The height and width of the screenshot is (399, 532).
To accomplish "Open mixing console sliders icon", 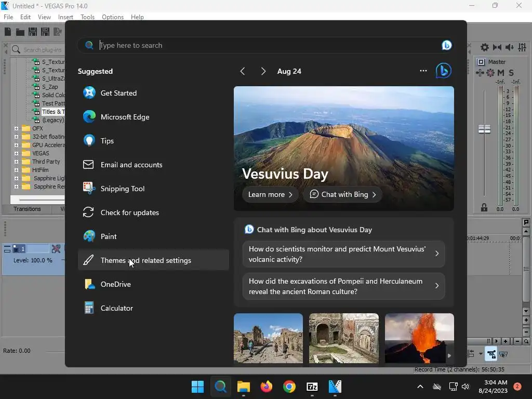I will click(522, 47).
